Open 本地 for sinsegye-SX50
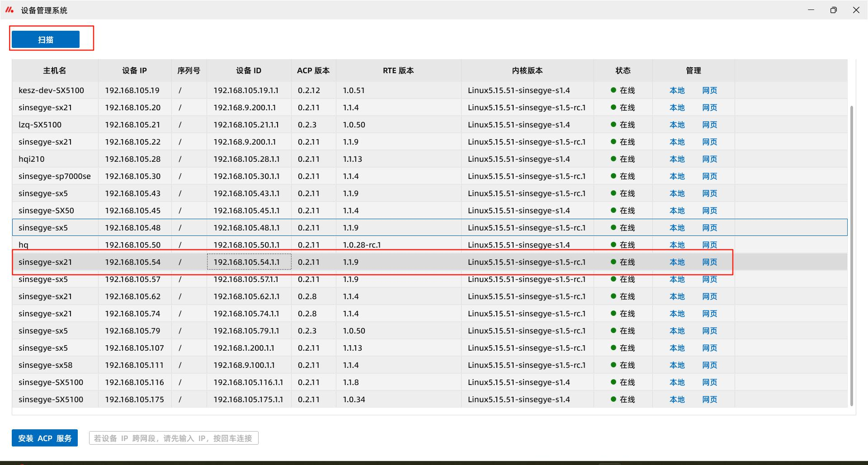 coord(677,211)
